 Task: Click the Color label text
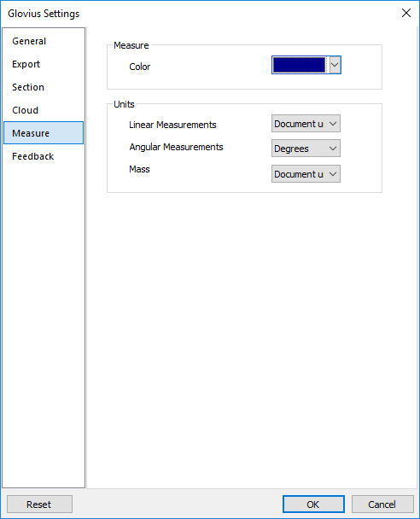tap(140, 67)
